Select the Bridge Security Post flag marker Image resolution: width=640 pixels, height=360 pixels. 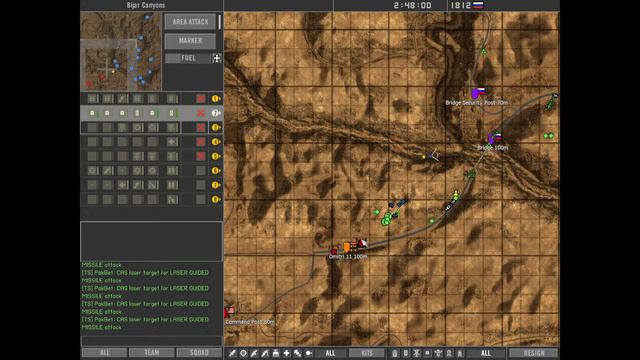[x=478, y=92]
